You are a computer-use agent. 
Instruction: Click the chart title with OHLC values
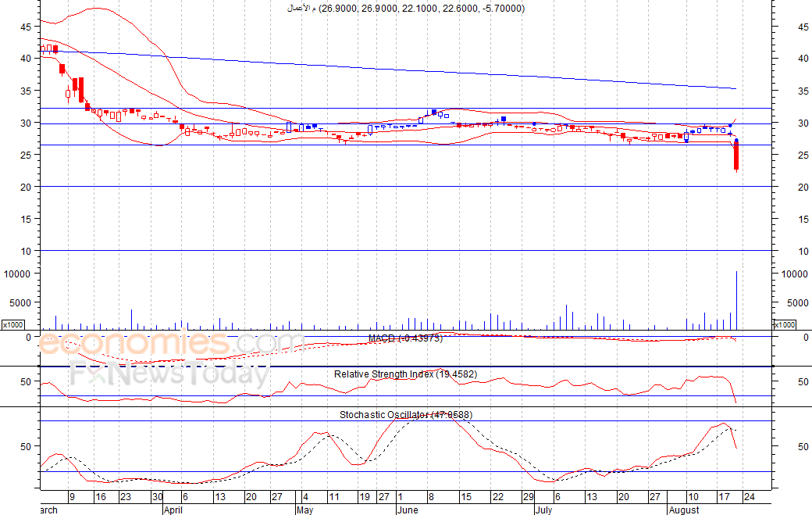coord(406,9)
